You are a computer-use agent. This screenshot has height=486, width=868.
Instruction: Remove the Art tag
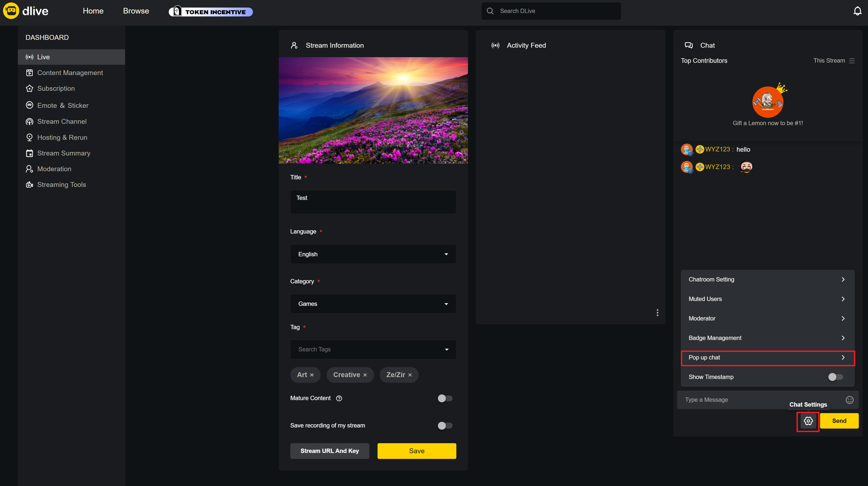point(312,375)
